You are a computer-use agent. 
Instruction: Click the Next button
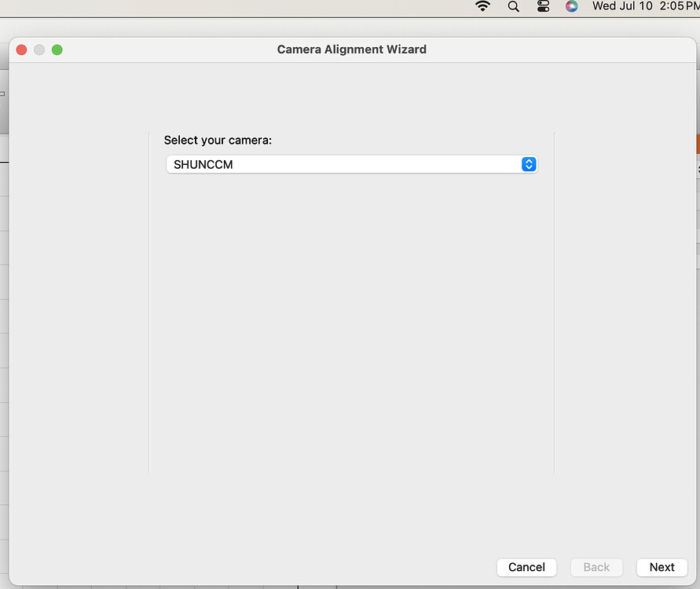pos(662,567)
